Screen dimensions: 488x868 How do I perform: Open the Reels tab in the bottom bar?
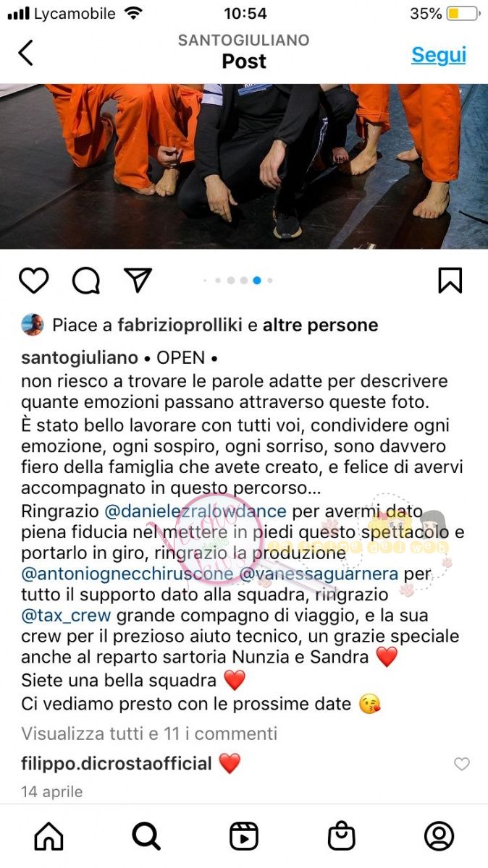[x=244, y=836]
